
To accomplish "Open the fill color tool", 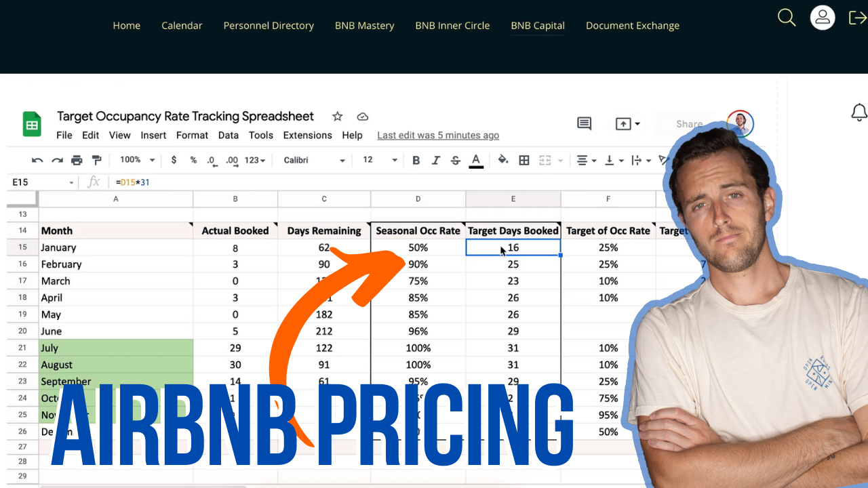I will tap(502, 159).
